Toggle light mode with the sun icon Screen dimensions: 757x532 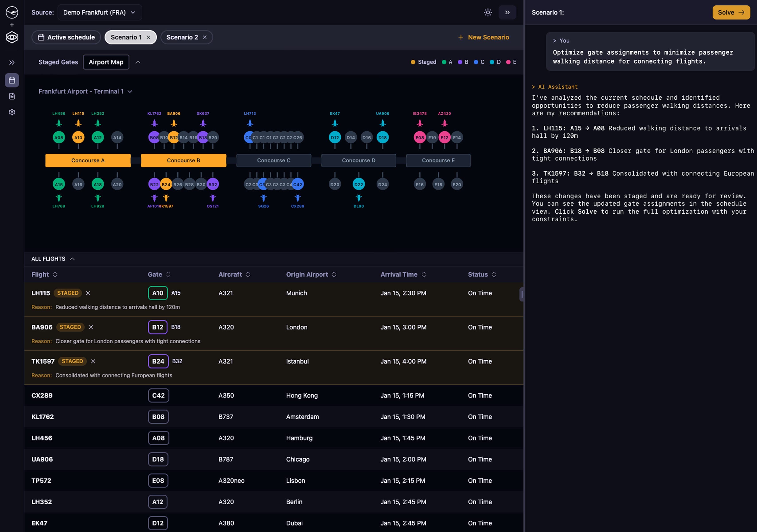(488, 12)
